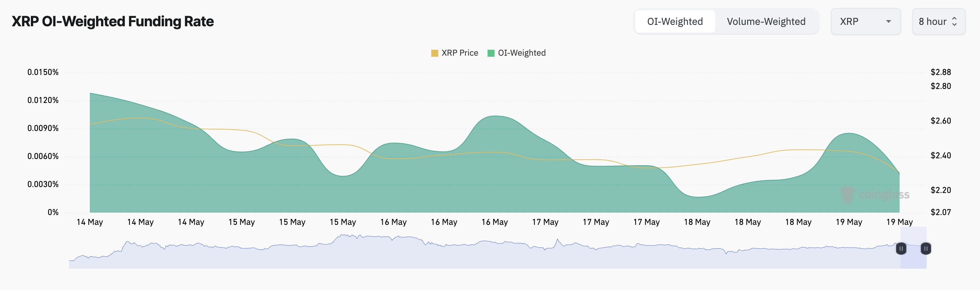Image resolution: width=980 pixels, height=290 pixels.
Task: Click the 0.0060% y-axis label
Action: (x=43, y=156)
